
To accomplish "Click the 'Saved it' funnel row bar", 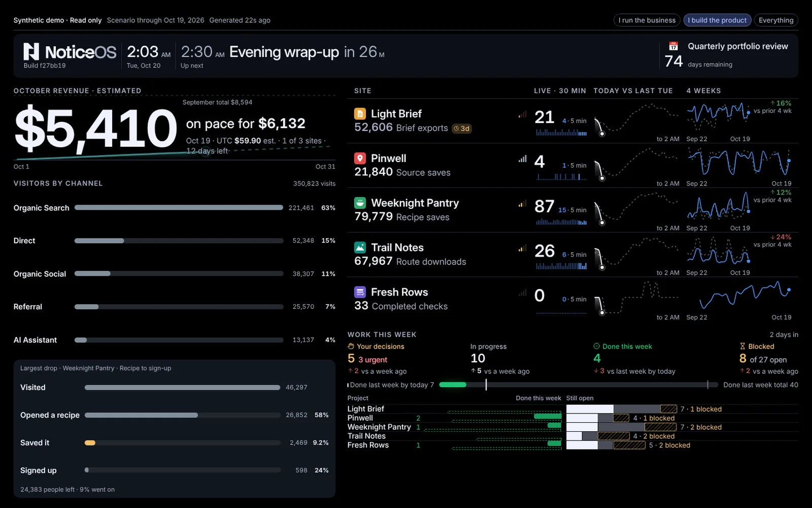I will click(183, 443).
